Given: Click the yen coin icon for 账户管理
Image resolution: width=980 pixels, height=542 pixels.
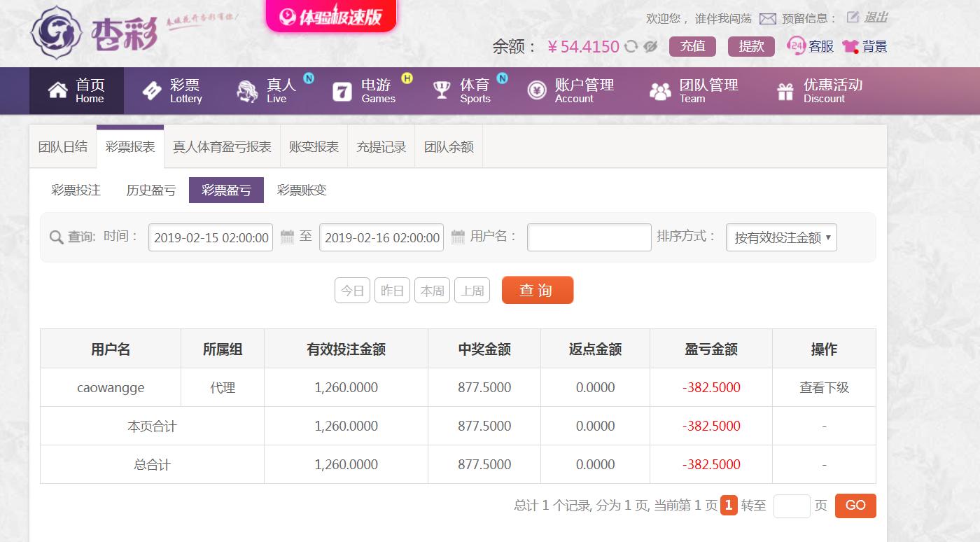Looking at the screenshot, I should click(537, 90).
